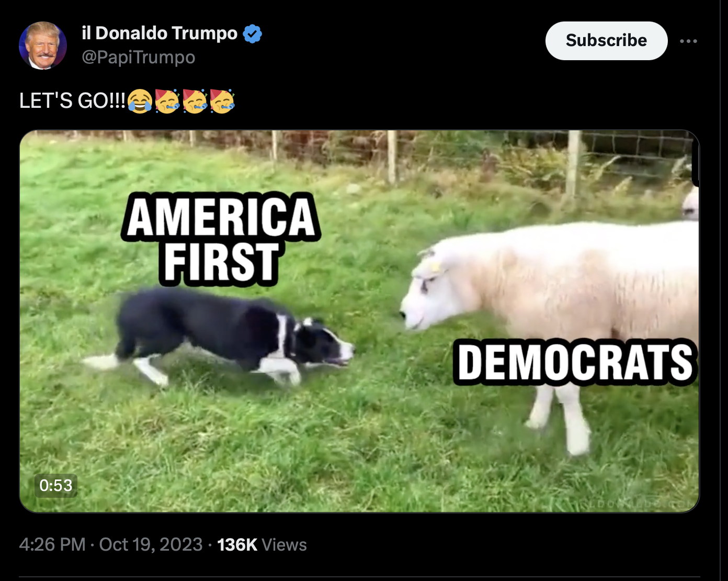Click the blue verified badge icon
Viewport: 728px width, 581px height.
coord(253,33)
